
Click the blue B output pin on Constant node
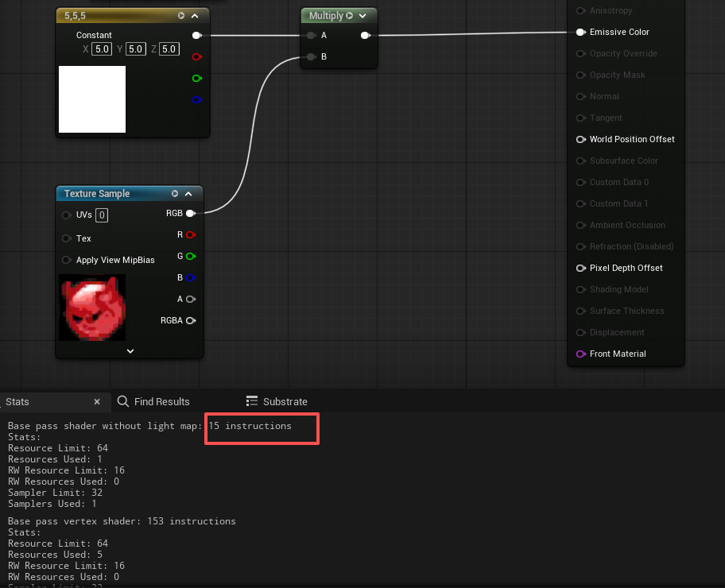[197, 99]
